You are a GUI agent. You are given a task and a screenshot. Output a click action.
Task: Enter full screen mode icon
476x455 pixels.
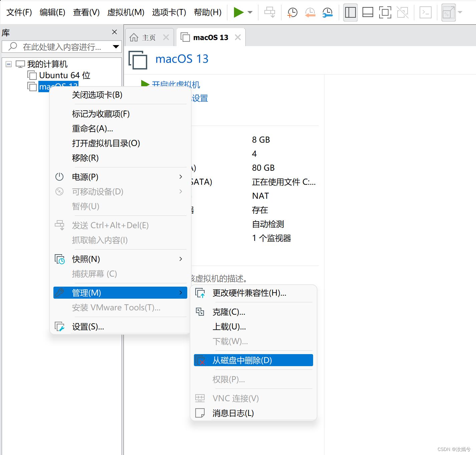tap(385, 12)
